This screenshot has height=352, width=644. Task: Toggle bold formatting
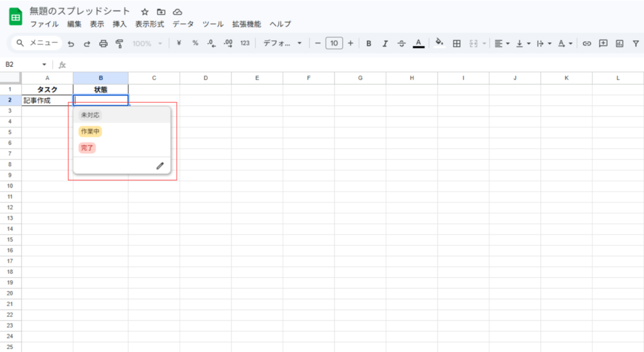pos(369,43)
